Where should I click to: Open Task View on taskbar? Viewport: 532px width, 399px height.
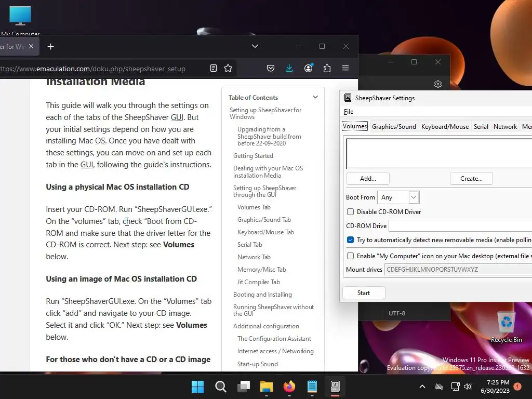pos(244,387)
